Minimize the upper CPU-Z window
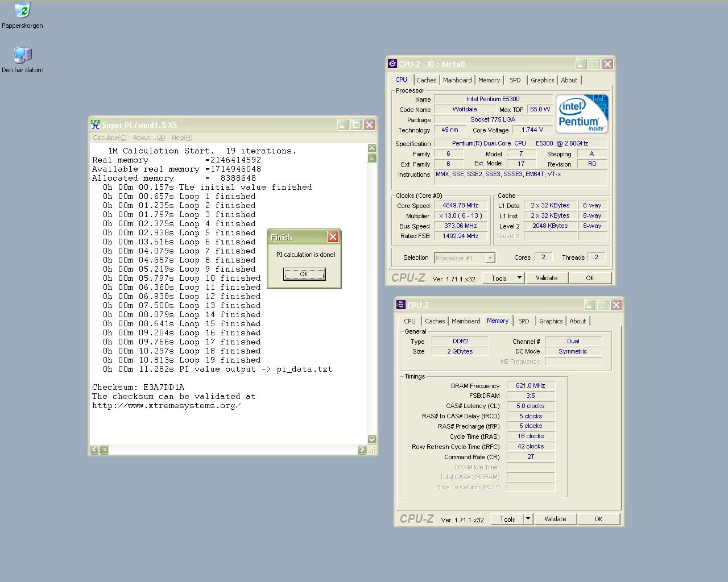 tap(581, 64)
